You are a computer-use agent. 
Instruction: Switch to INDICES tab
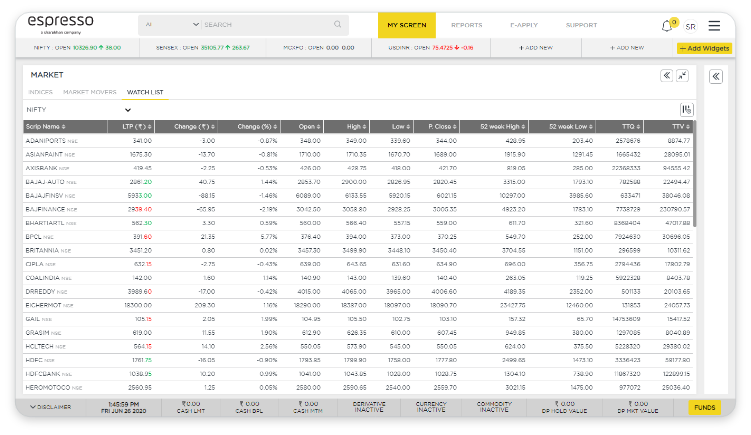point(40,92)
